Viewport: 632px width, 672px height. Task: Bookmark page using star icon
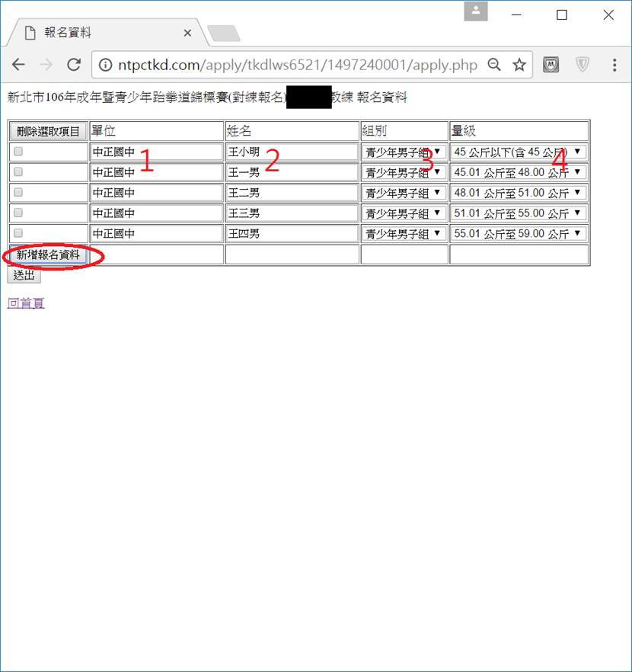tap(519, 65)
